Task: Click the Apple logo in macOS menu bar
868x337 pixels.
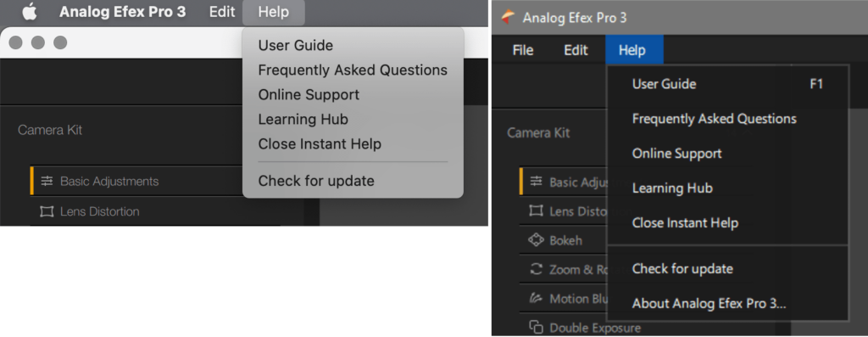Action: coord(30,12)
